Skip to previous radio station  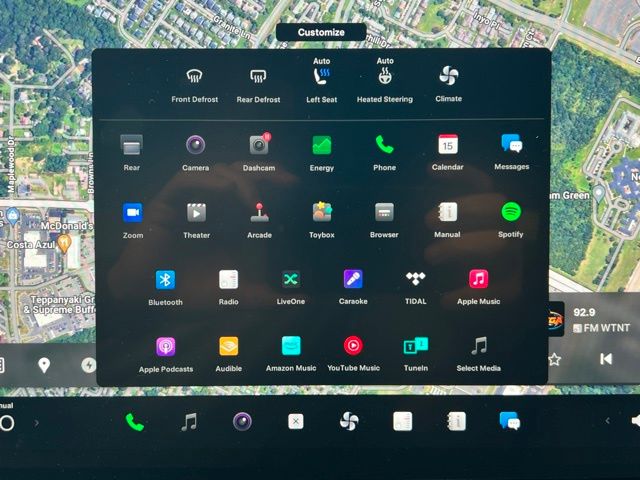point(606,359)
